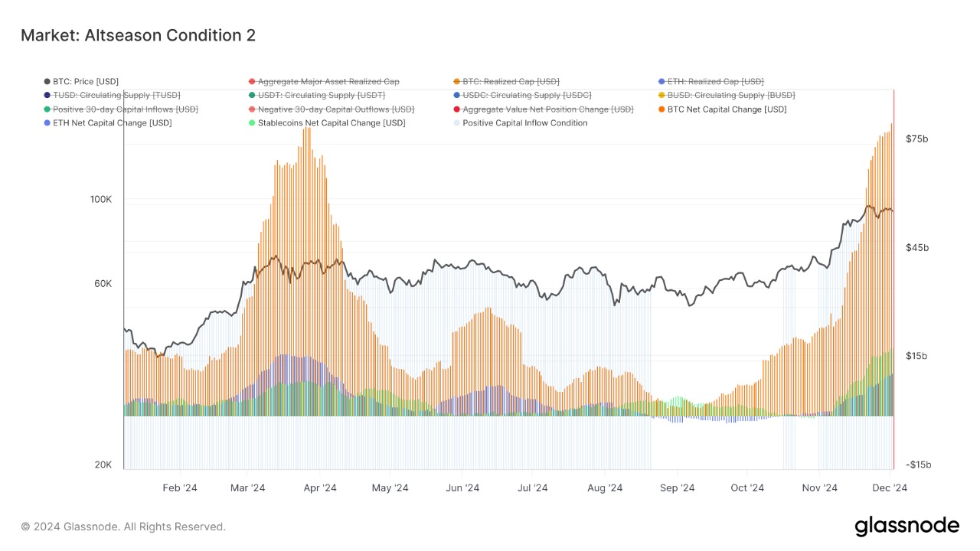
Task: Click the May '24 date axis label
Action: click(390, 488)
